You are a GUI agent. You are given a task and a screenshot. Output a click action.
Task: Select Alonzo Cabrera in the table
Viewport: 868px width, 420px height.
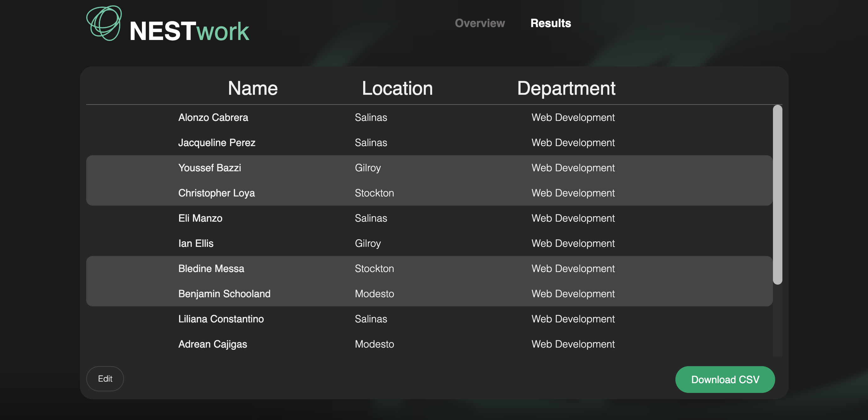213,117
